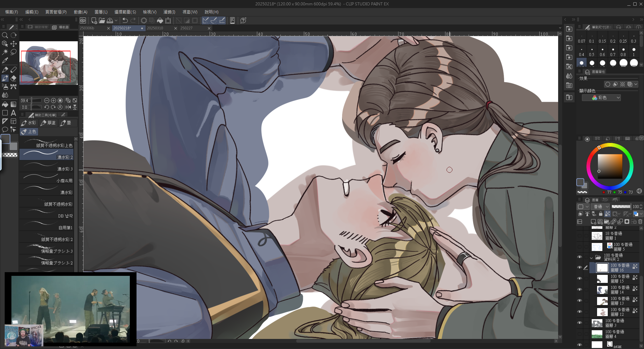The image size is (644, 349).
Task: Click navigator Flip horizontal icon
Action: point(68,107)
